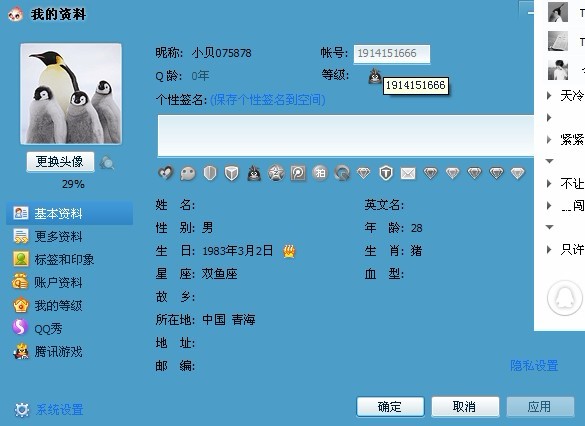
Task: Select the third contact avatar in the side list
Action: [558, 70]
